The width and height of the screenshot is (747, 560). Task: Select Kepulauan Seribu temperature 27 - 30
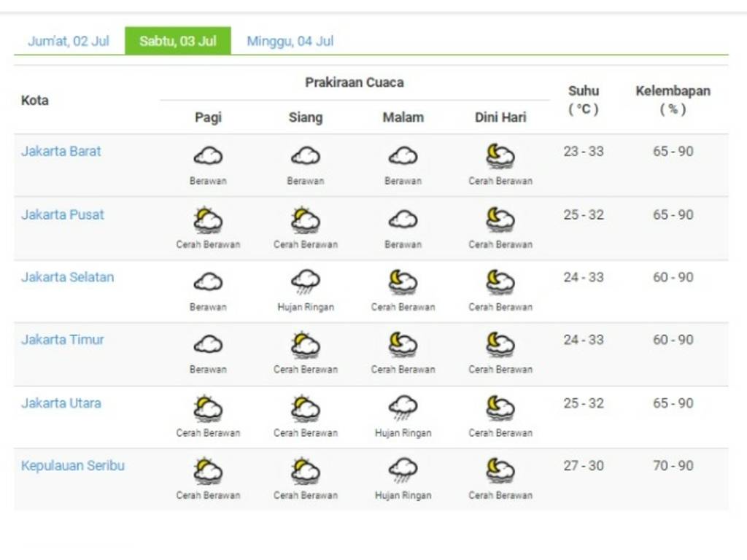pos(584,466)
